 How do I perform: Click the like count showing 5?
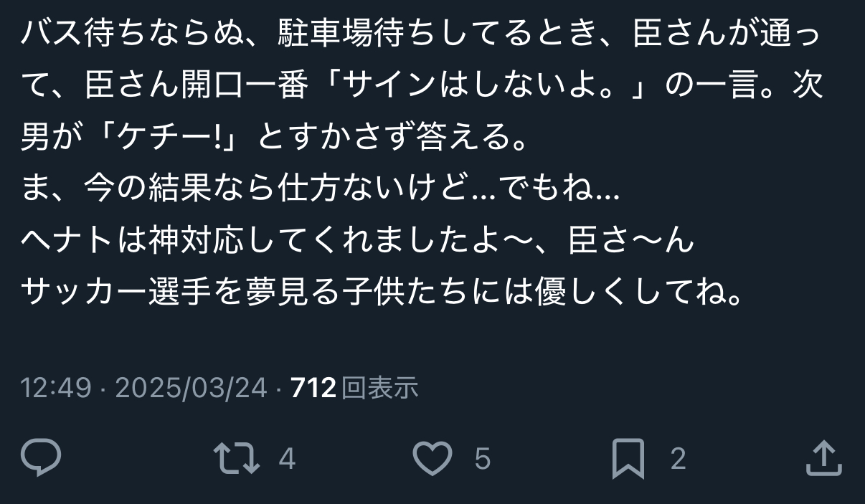(x=483, y=459)
